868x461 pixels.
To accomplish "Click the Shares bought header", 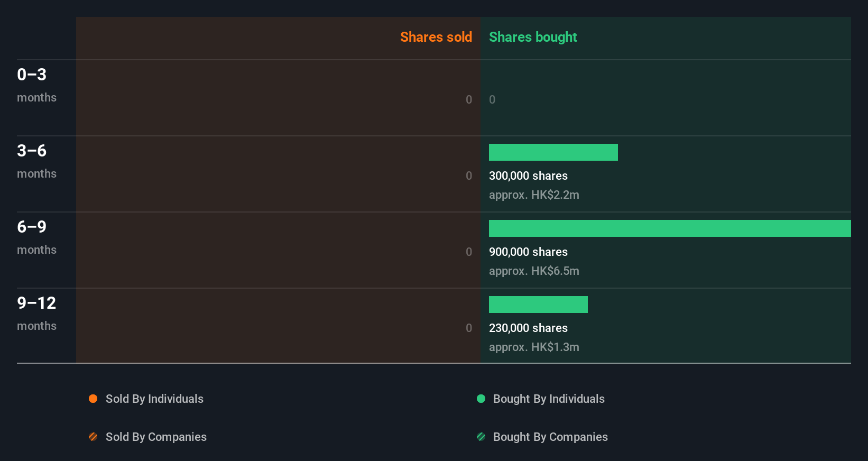I will click(x=533, y=37).
